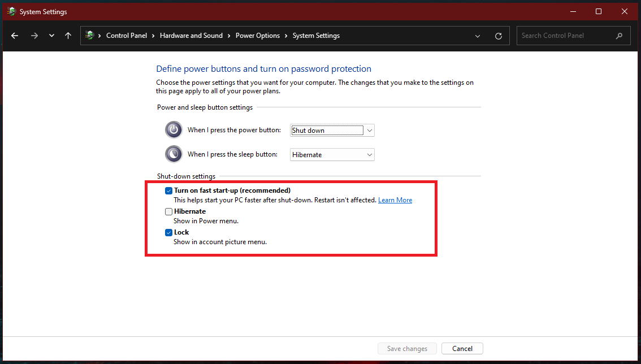This screenshot has height=364, width=641.
Task: Click the search magnifier icon
Action: tap(620, 36)
